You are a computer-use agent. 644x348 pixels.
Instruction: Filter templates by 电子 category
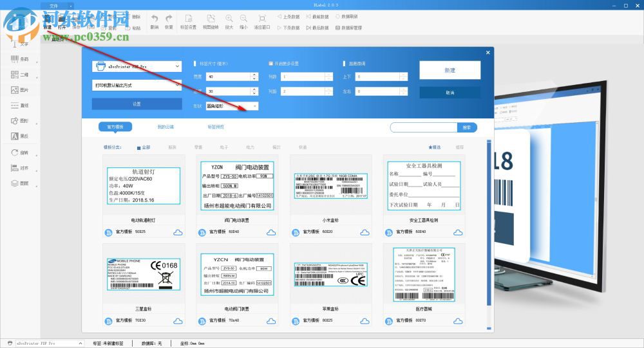click(x=224, y=147)
